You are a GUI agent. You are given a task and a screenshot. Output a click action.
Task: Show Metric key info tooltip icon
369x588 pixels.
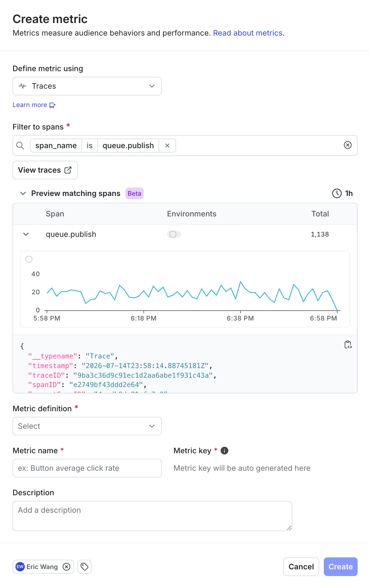(224, 451)
